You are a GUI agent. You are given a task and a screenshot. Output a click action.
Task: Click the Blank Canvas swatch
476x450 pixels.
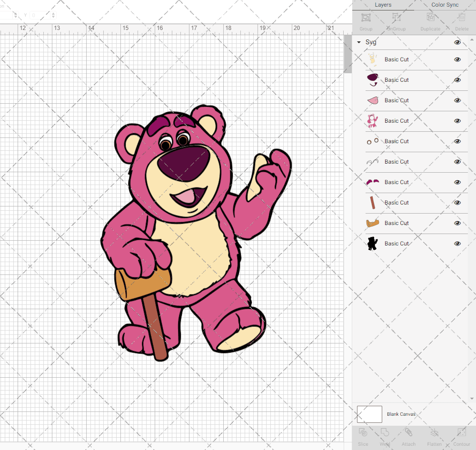369,414
